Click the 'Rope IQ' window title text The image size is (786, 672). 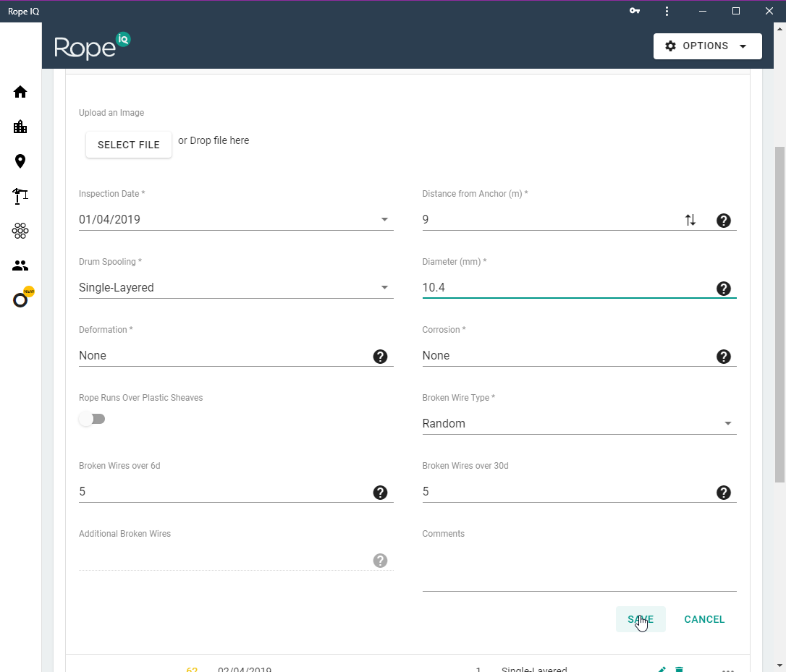pos(24,11)
